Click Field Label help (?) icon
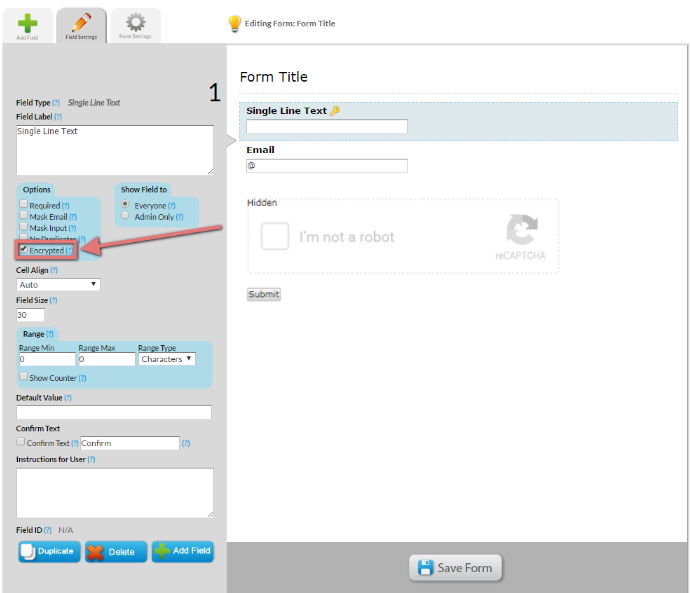690x593 pixels. click(58, 117)
